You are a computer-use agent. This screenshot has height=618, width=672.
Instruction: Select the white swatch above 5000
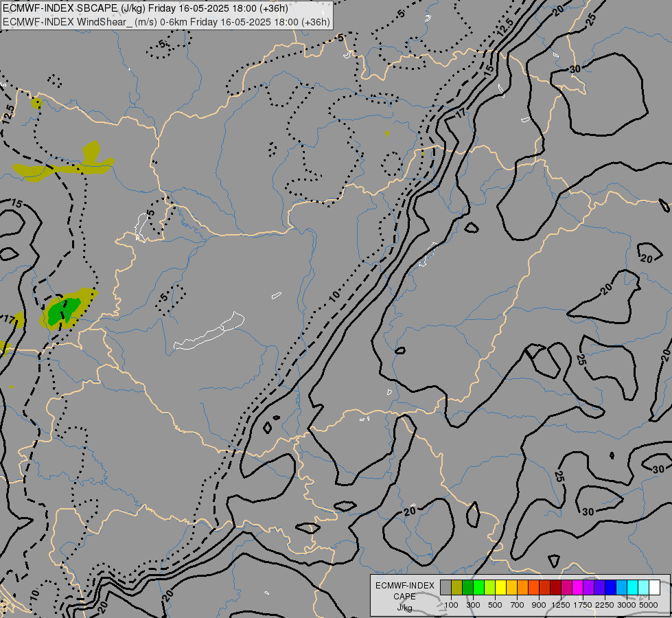(x=655, y=588)
